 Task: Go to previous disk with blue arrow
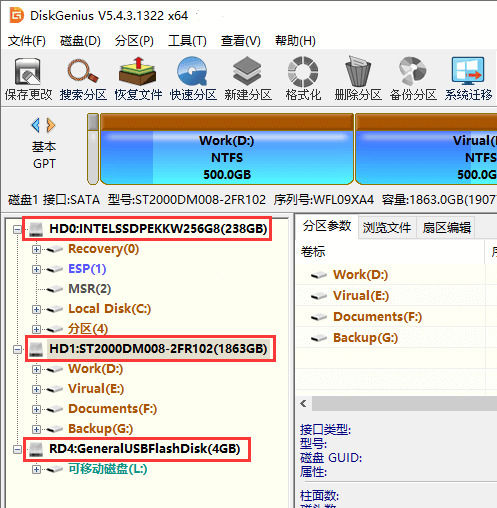pos(36,125)
